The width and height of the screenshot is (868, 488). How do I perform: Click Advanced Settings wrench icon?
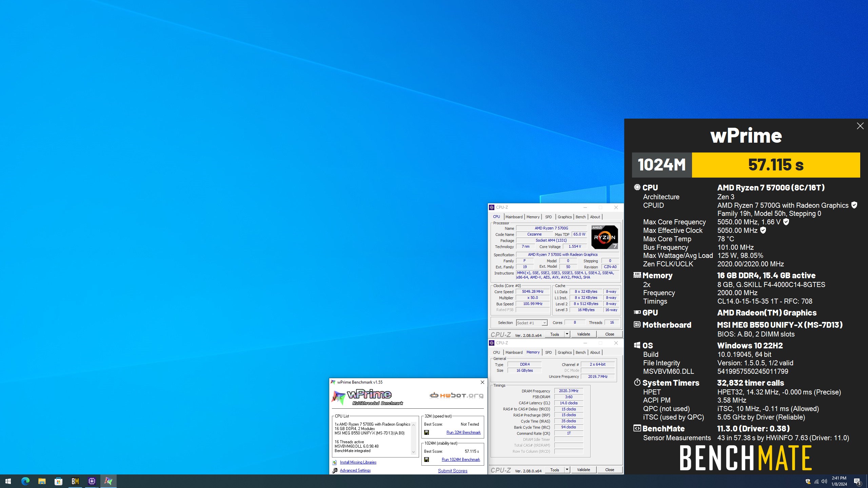click(335, 470)
